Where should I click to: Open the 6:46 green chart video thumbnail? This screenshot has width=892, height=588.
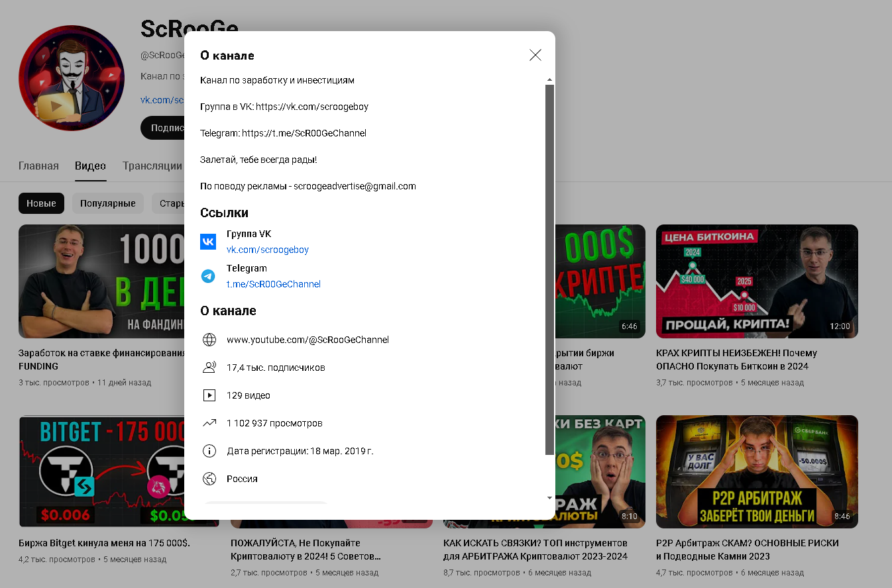click(600, 281)
